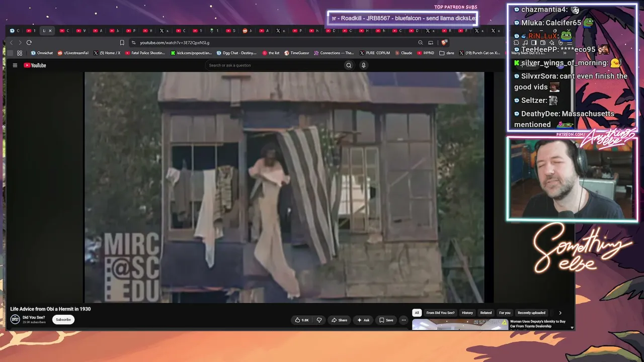Open the PURE_COPIUM bookmark
Image resolution: width=644 pixels, height=362 pixels.
point(375,53)
